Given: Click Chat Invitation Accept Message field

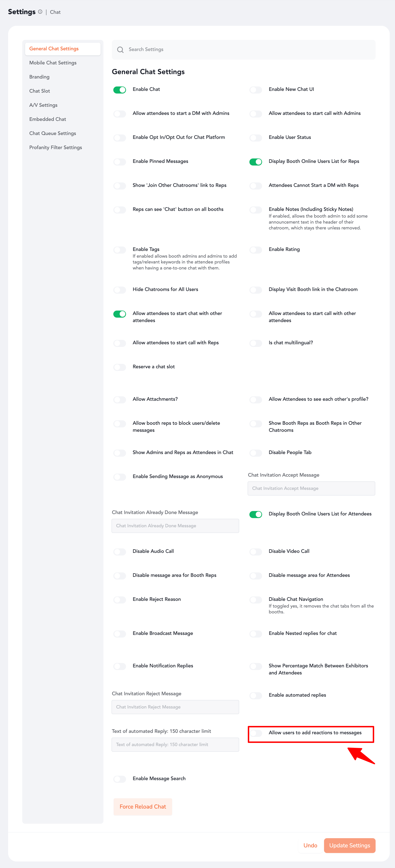Looking at the screenshot, I should (311, 488).
